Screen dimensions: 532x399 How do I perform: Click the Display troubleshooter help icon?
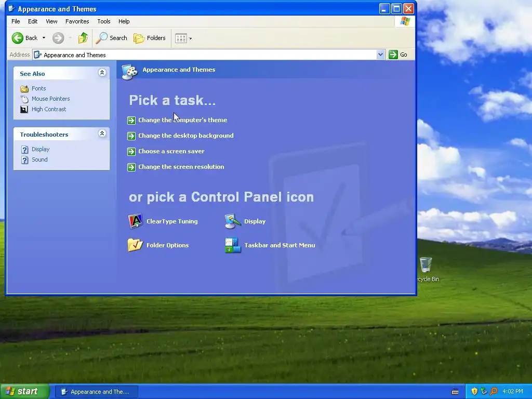pyautogui.click(x=25, y=150)
